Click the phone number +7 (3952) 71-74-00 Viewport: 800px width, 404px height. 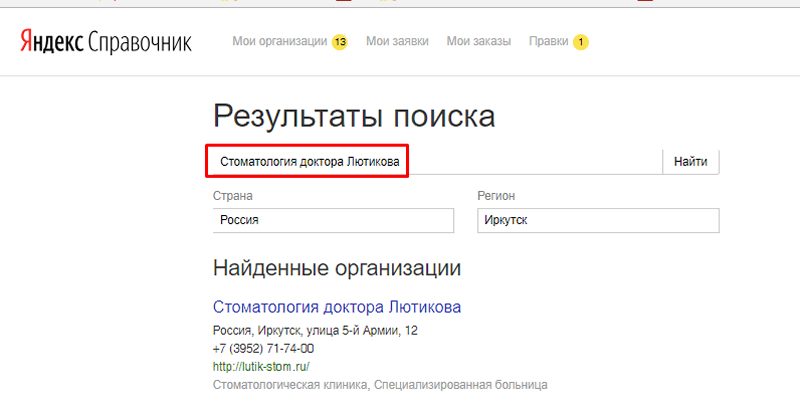pyautogui.click(x=263, y=349)
